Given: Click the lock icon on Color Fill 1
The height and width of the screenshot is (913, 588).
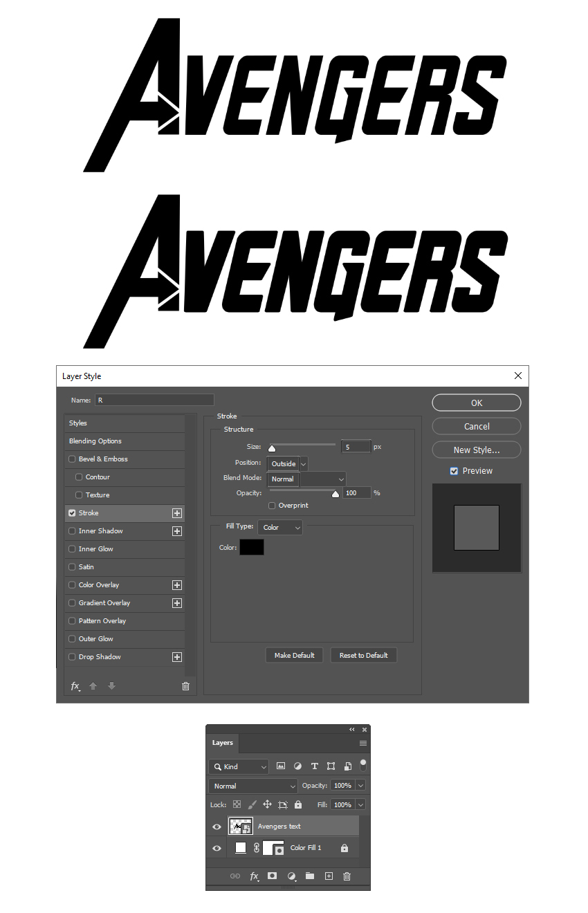Looking at the screenshot, I should [x=344, y=848].
